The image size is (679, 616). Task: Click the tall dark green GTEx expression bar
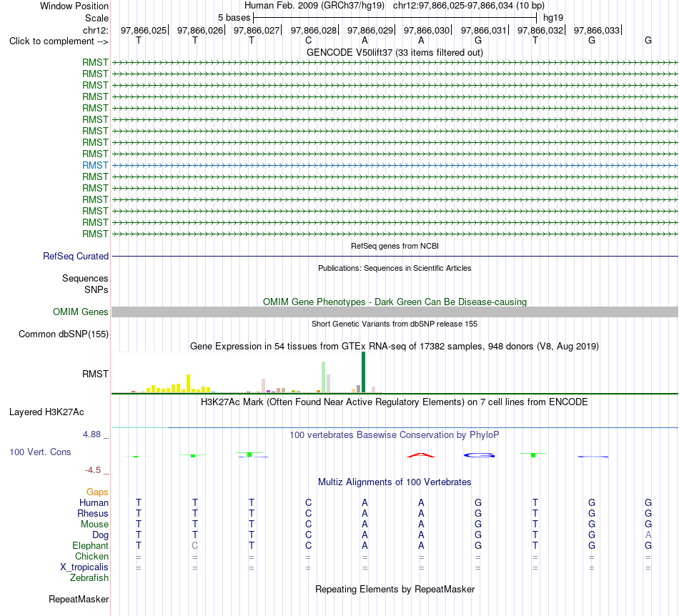point(363,372)
